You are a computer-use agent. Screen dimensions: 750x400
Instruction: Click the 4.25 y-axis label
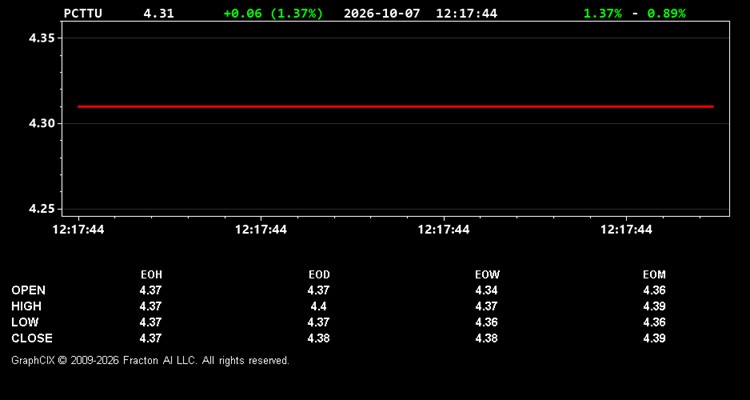tap(43, 209)
